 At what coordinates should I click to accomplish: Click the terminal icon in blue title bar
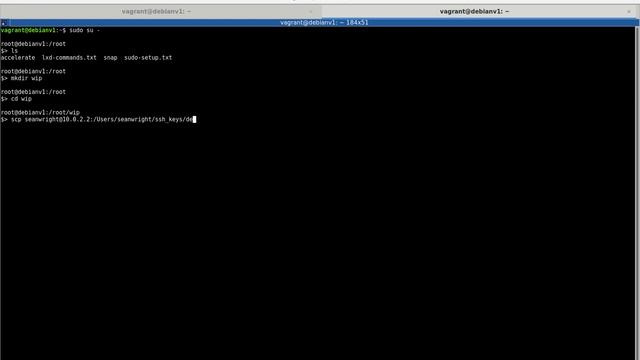click(4, 23)
